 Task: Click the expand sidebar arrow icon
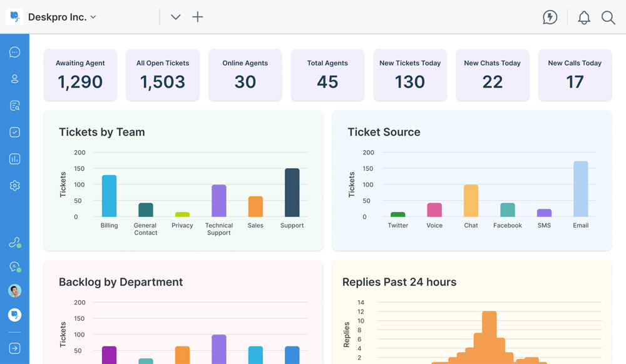14,348
